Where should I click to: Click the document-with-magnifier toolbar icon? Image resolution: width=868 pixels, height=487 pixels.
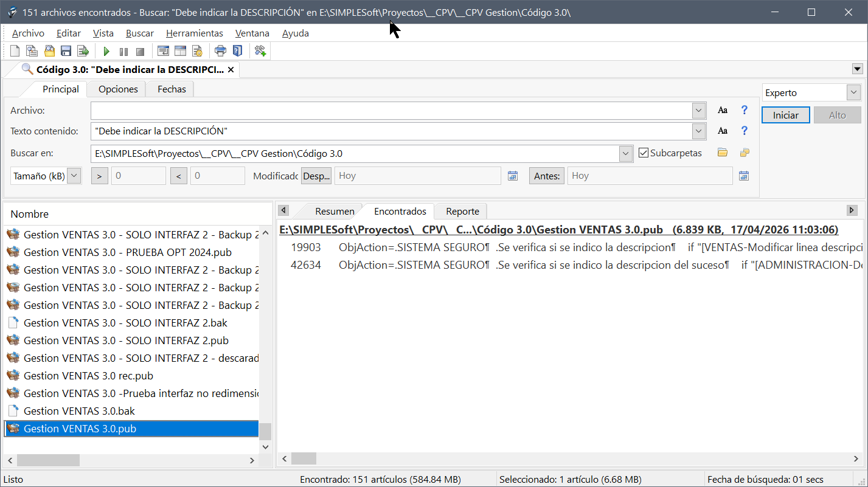[x=32, y=51]
